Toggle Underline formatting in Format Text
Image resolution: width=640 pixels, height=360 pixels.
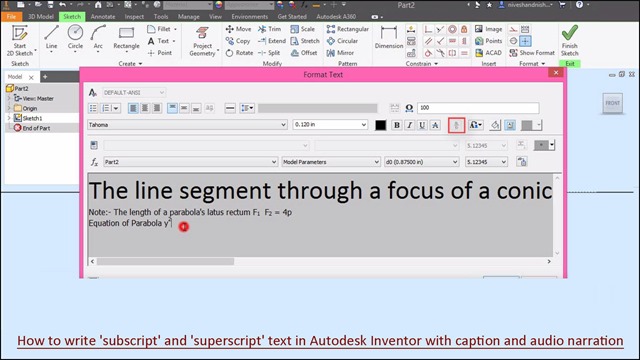pos(422,125)
